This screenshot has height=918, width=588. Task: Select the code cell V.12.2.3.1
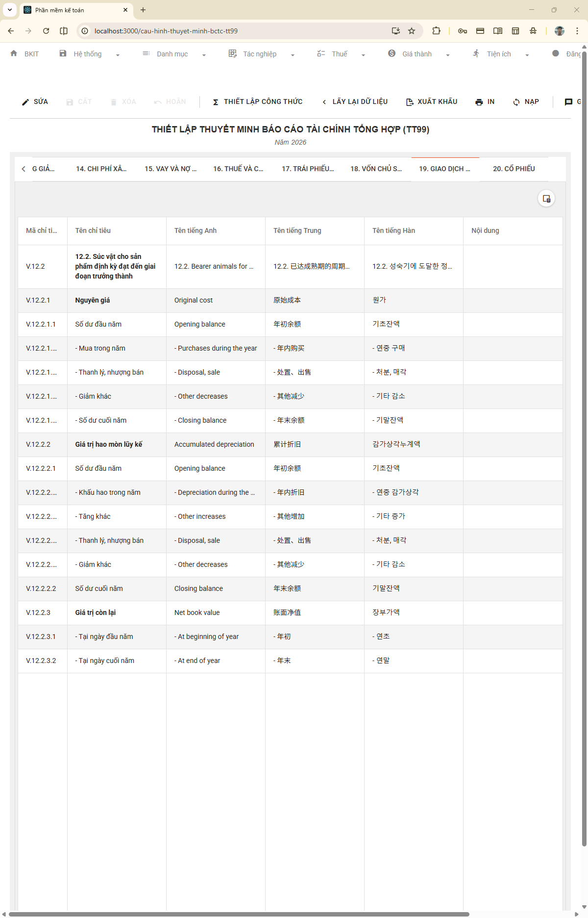tap(43, 637)
